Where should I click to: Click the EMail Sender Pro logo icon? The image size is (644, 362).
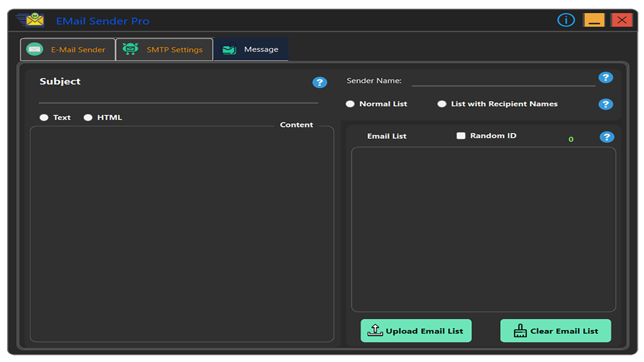click(30, 20)
